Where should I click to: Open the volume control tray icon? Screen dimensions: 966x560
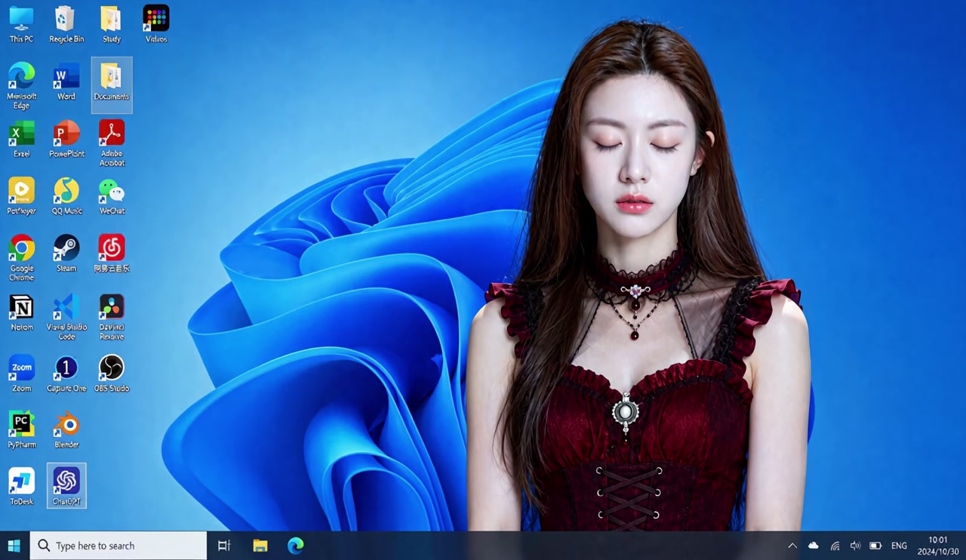(855, 546)
